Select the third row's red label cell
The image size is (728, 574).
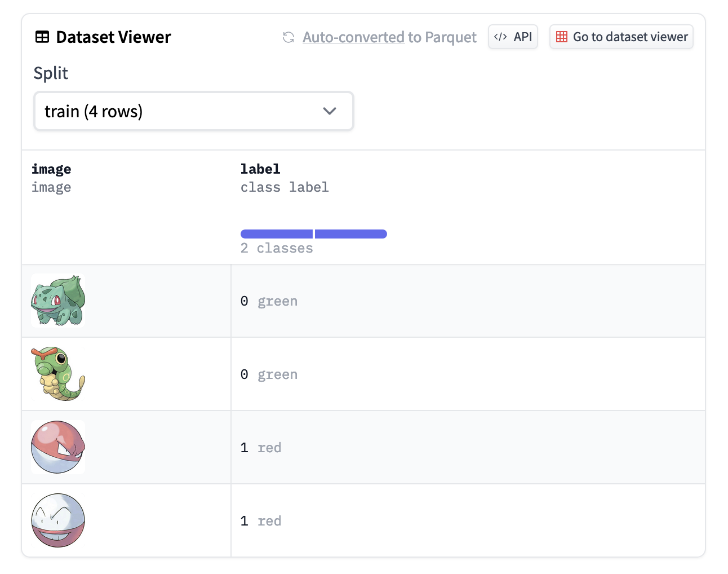point(261,448)
